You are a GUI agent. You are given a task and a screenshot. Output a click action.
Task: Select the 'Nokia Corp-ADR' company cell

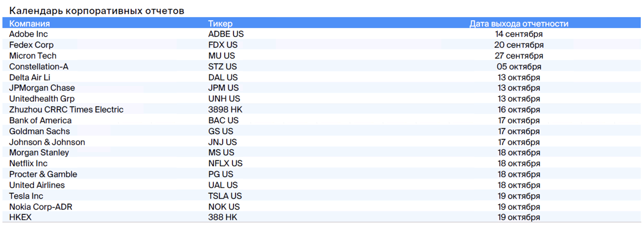41,207
